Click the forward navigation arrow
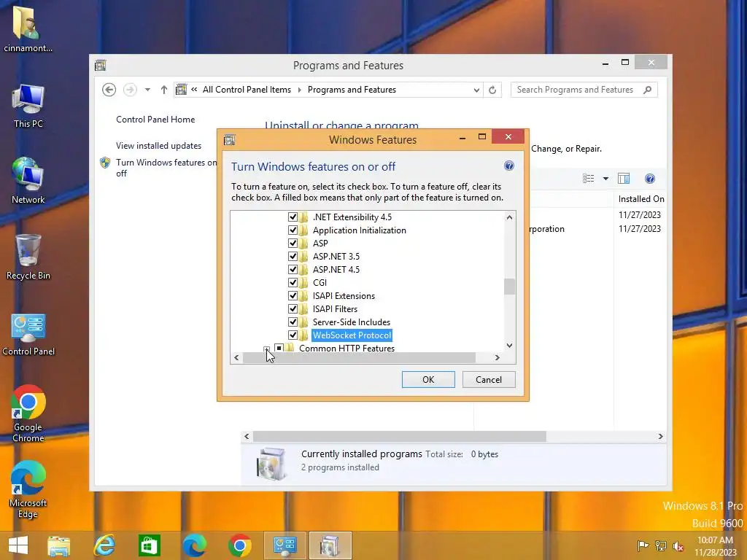 [130, 90]
